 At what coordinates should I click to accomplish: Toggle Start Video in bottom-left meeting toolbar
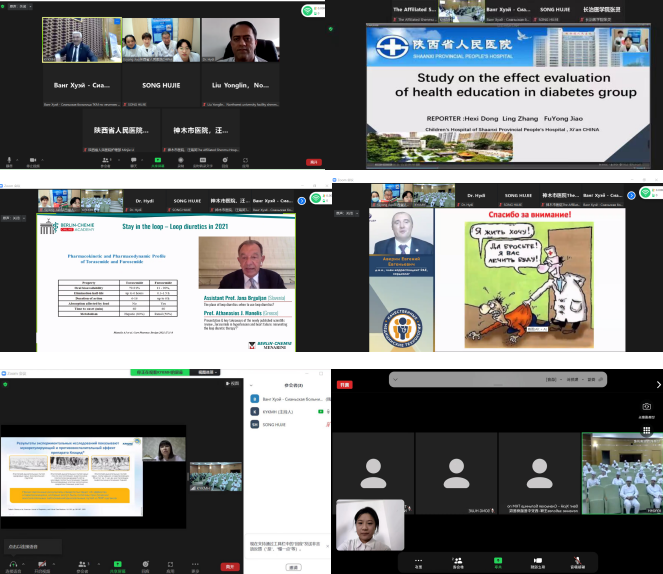40,562
